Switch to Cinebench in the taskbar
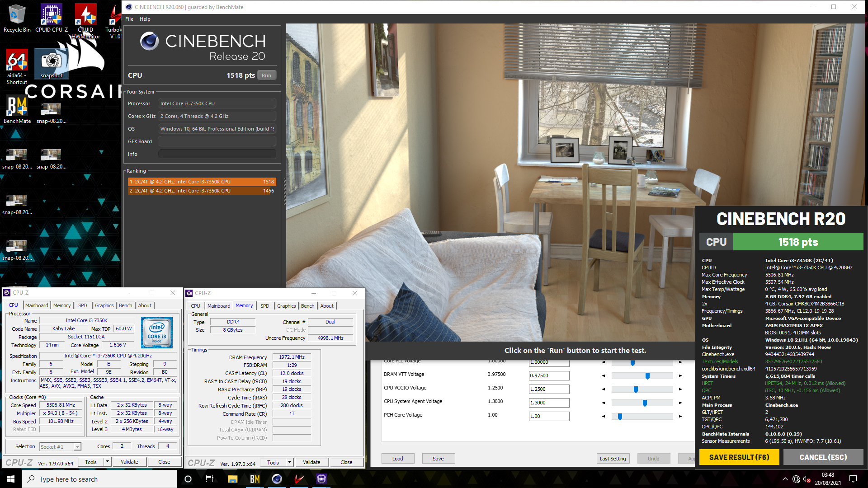This screenshot has height=488, width=868. (277, 479)
